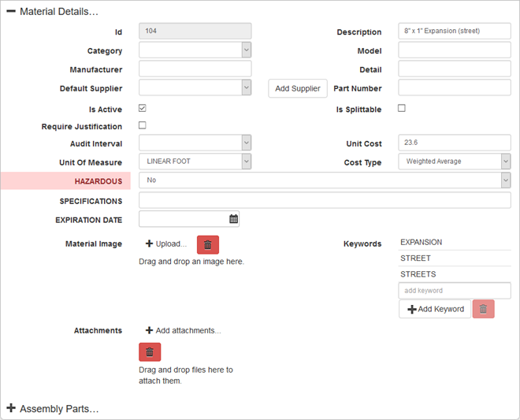
Task: Expand the Assembly Parts section
Action: pos(11,408)
